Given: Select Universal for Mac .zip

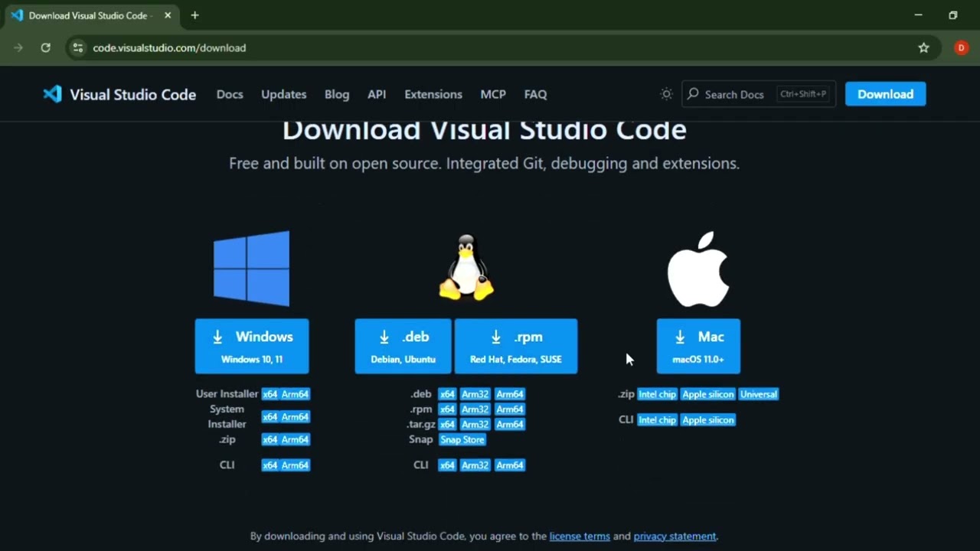Looking at the screenshot, I should click(x=759, y=394).
